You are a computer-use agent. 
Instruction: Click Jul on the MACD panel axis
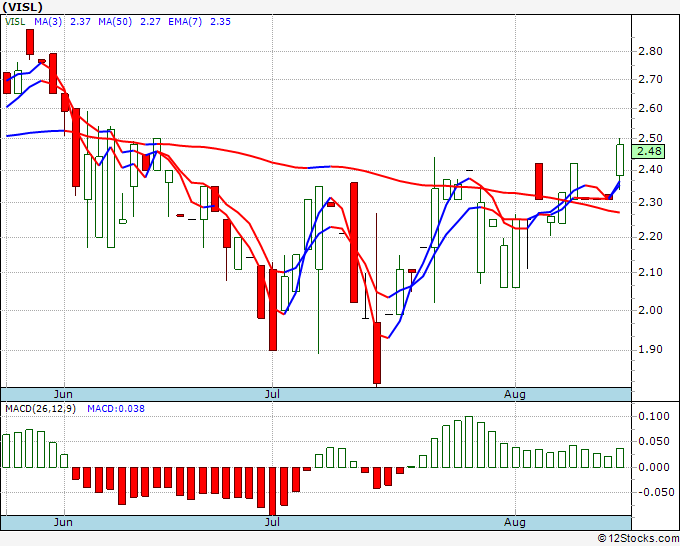(272, 522)
